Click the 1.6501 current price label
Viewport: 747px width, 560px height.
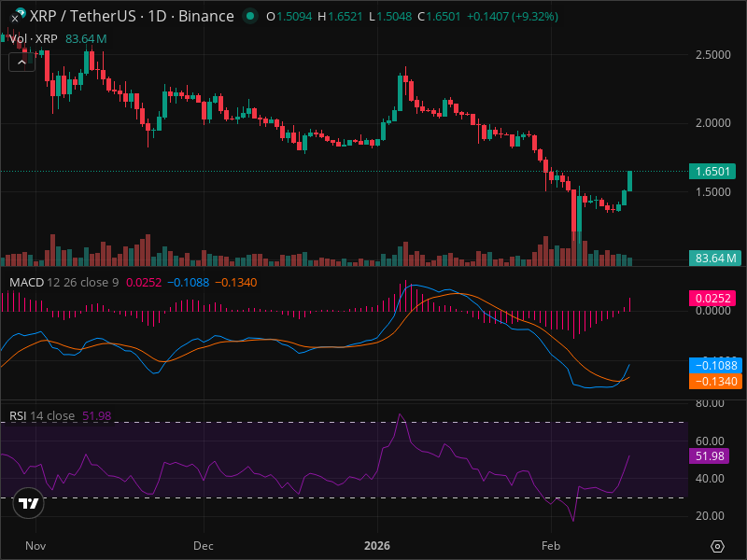tap(712, 172)
